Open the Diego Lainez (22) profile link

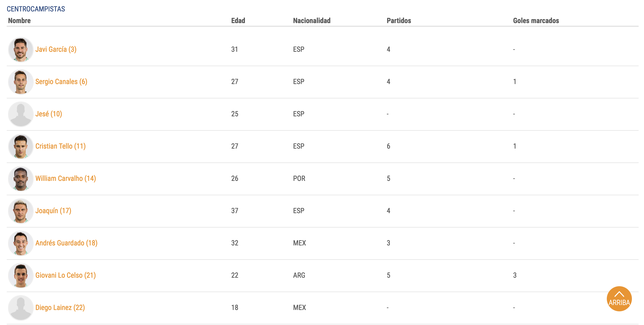coord(60,308)
